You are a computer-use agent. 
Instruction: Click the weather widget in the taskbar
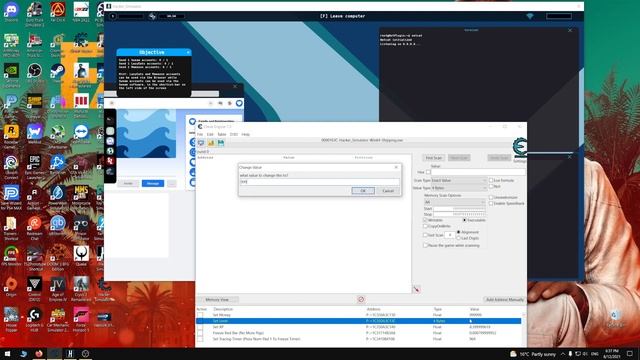point(532,354)
